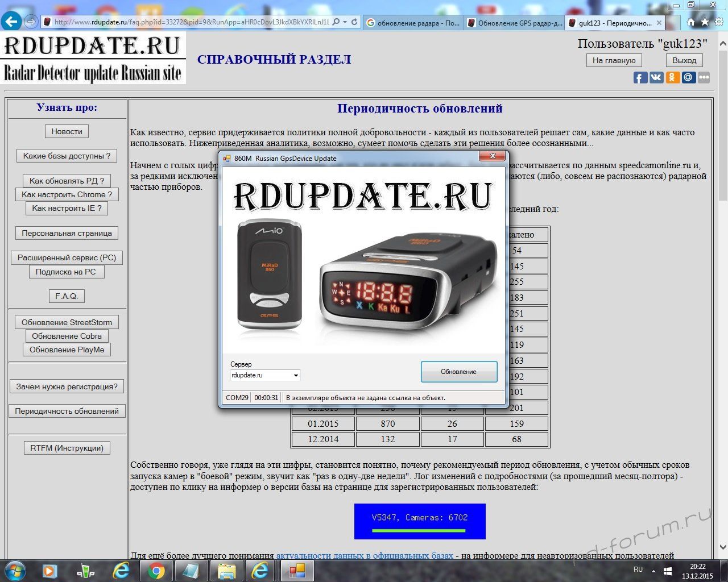Go back using the browser back arrow
The height and width of the screenshot is (582, 728).
11,22
